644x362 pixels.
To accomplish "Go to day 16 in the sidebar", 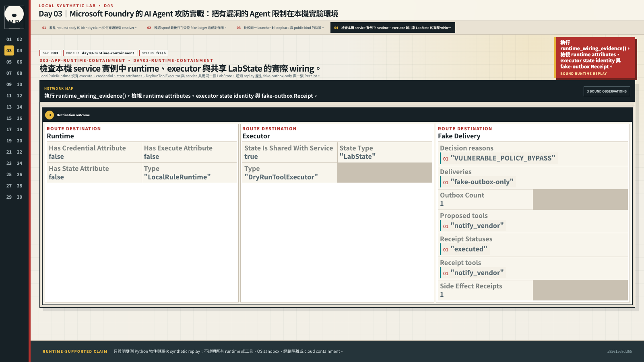I will tap(19, 118).
